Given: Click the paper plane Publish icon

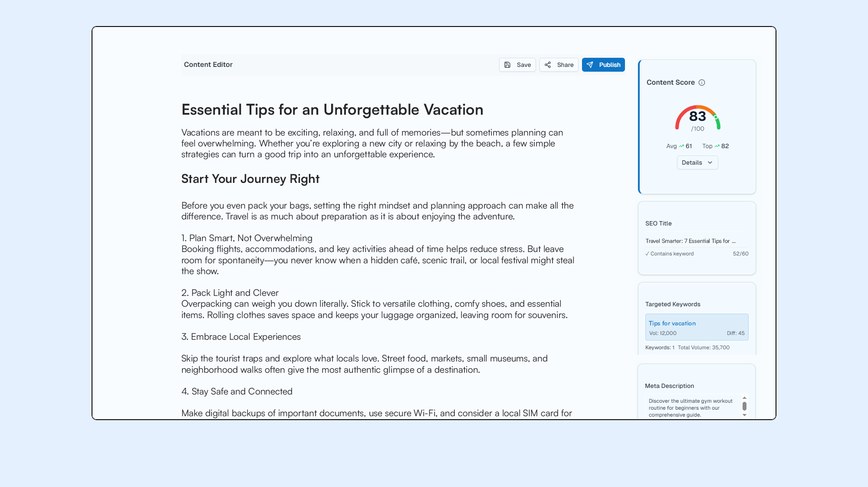Looking at the screenshot, I should point(590,65).
